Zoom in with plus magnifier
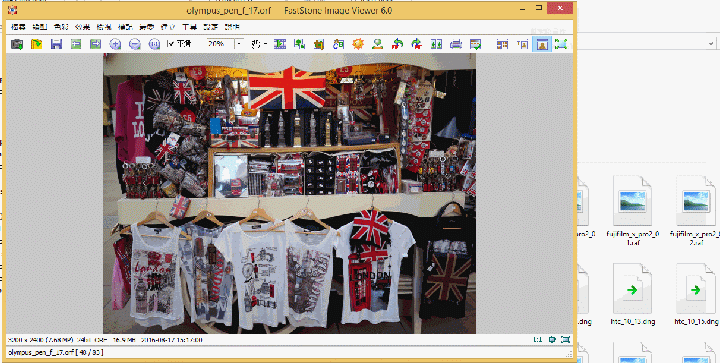 click(115, 44)
